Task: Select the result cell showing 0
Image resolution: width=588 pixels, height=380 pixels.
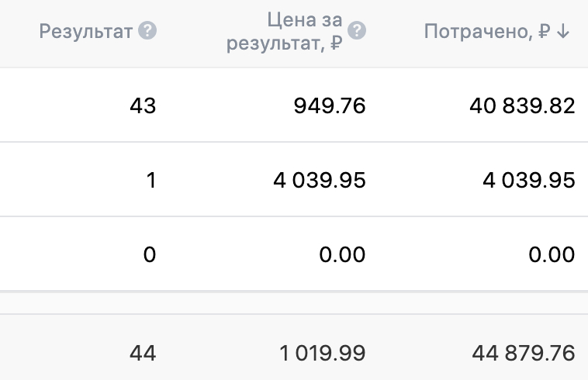Action: [150, 254]
